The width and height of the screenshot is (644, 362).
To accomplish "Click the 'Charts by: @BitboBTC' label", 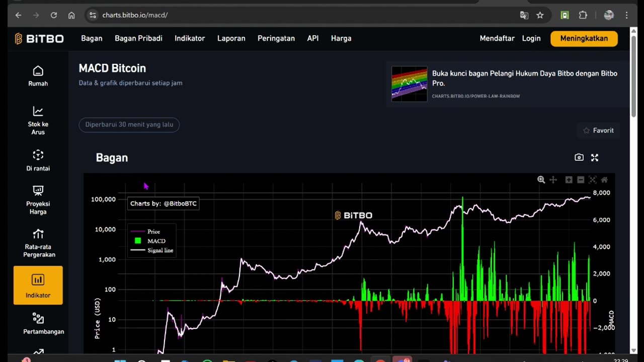I will point(164,204).
